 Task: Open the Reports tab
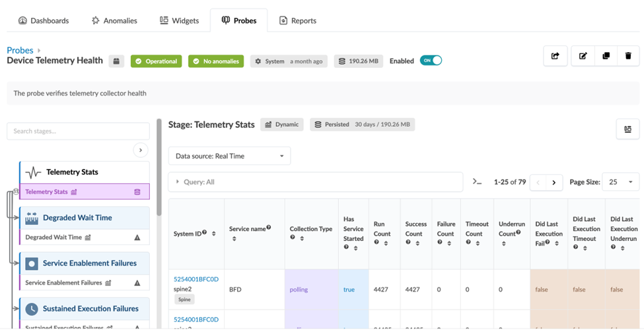click(298, 20)
